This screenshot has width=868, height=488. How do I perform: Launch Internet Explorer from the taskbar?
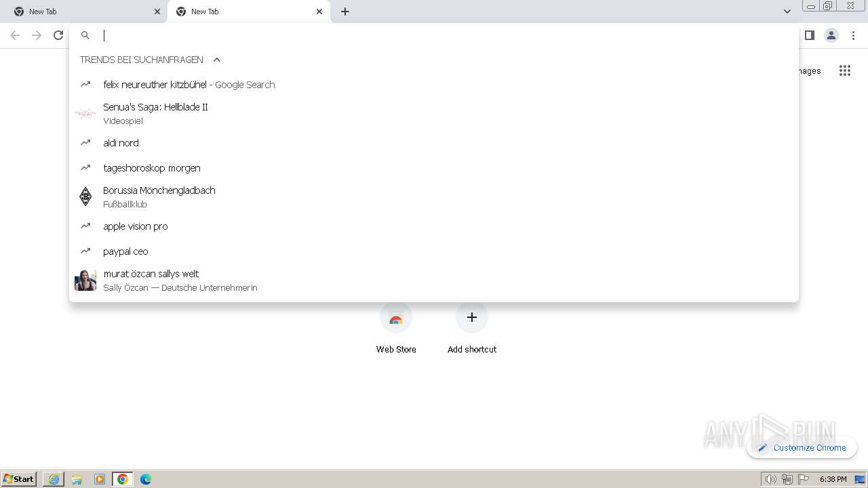coord(54,479)
